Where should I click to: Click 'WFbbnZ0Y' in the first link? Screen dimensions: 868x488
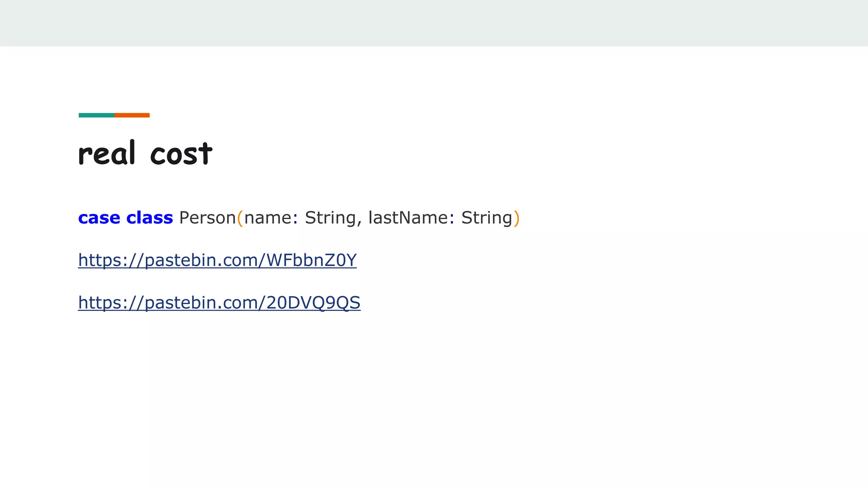(x=311, y=260)
